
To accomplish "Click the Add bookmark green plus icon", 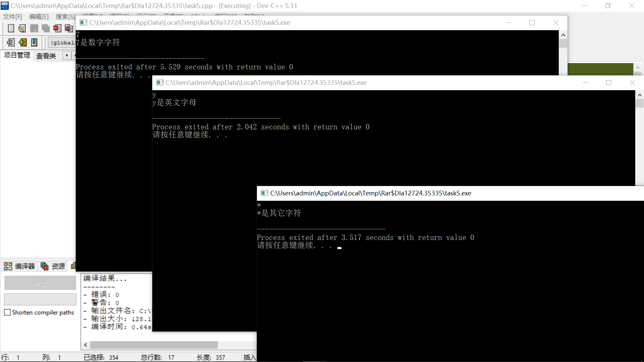I will pyautogui.click(x=22, y=43).
